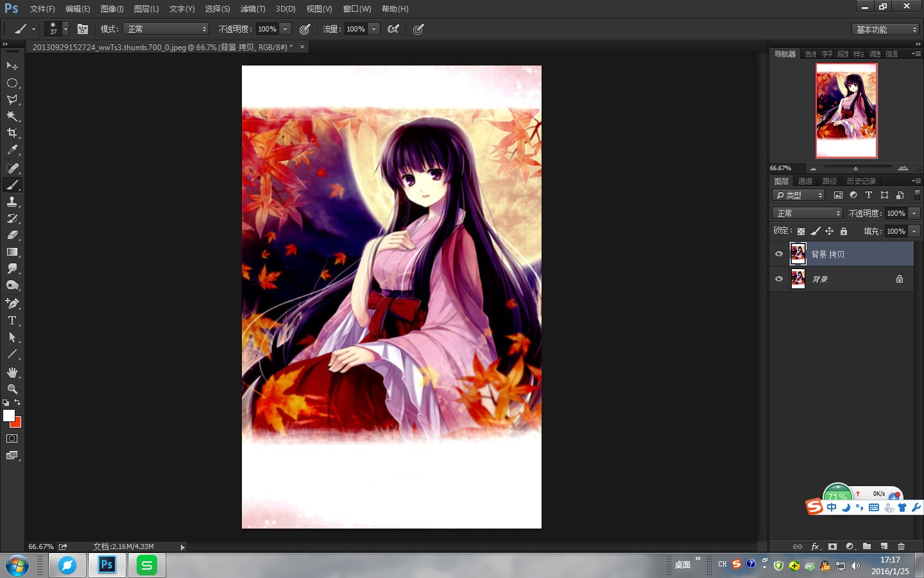
Task: Toggle the layer filter switch
Action: pos(917,195)
